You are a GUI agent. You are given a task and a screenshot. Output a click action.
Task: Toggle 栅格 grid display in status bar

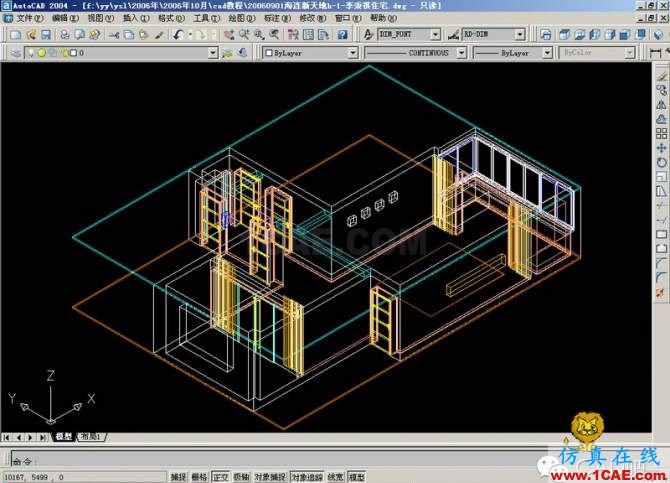[199, 477]
